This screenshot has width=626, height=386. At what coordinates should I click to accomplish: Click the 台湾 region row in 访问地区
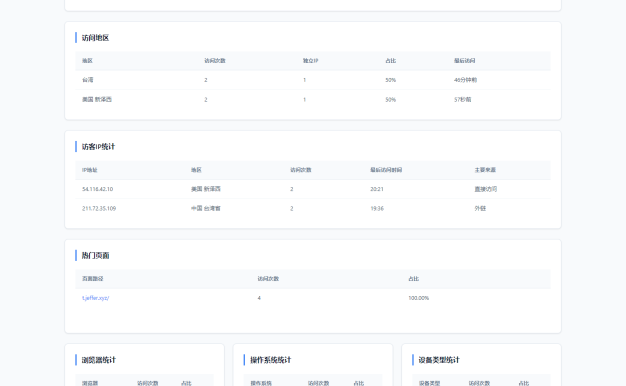point(313,80)
